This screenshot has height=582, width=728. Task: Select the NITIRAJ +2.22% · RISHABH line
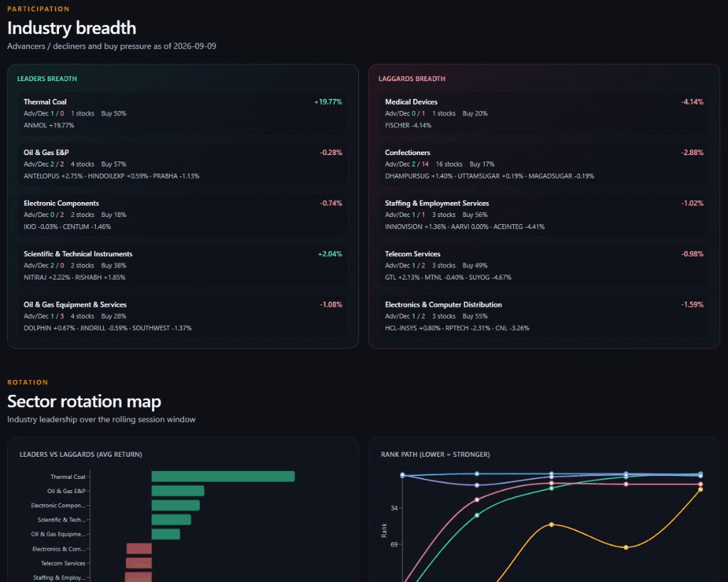[74, 277]
